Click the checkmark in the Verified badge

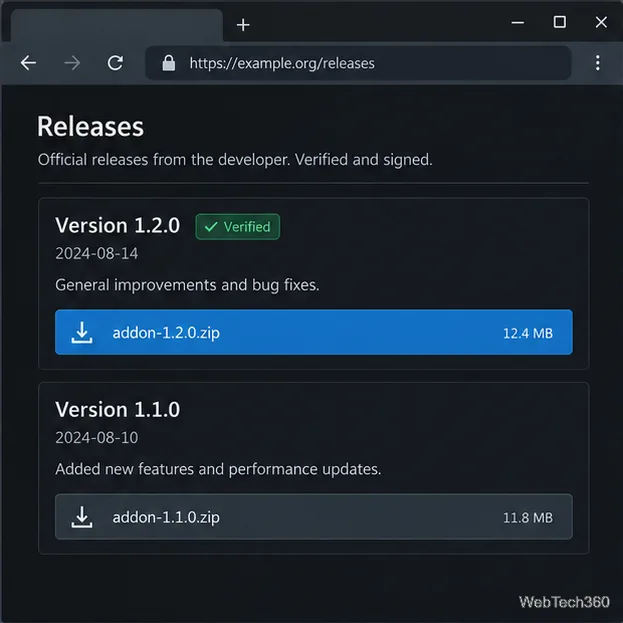click(211, 227)
